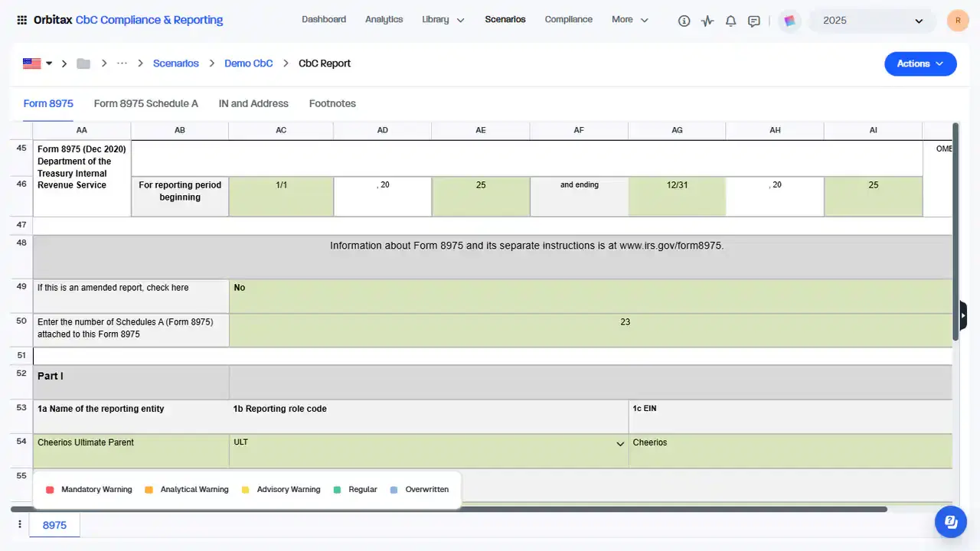Click the breadcrumb ellipsis icon

click(122, 64)
